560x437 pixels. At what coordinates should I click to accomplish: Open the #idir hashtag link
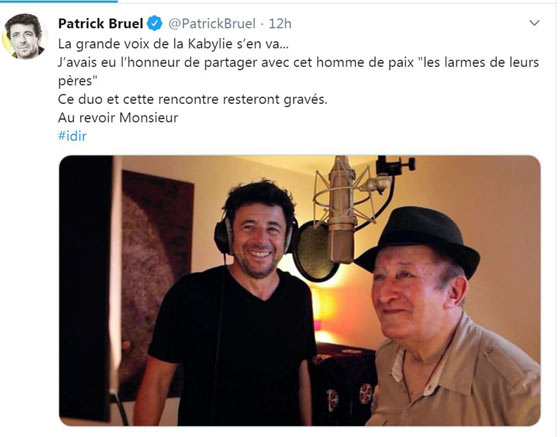pyautogui.click(x=72, y=136)
